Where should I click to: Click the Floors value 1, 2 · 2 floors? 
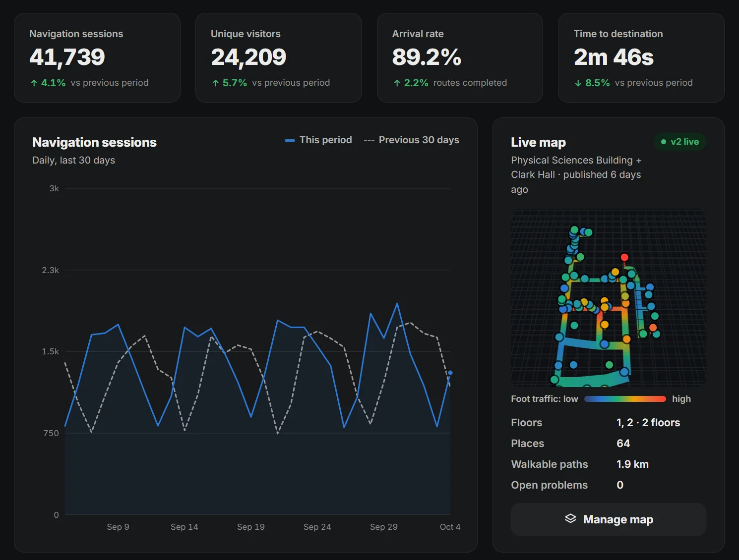tap(648, 423)
